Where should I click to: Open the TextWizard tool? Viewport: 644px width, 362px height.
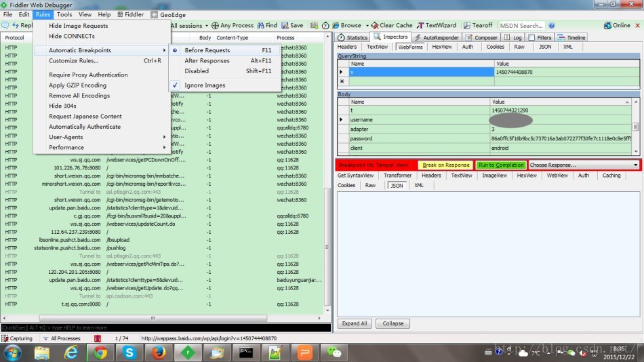(x=437, y=26)
